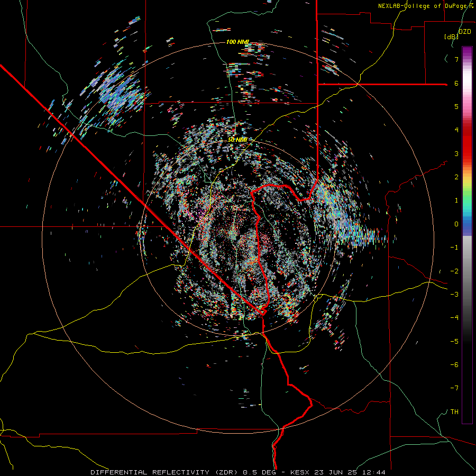Screen dimensions: 476x476
Task: Click the Differential Reflectivity KESX caption text
Action: tap(238, 472)
